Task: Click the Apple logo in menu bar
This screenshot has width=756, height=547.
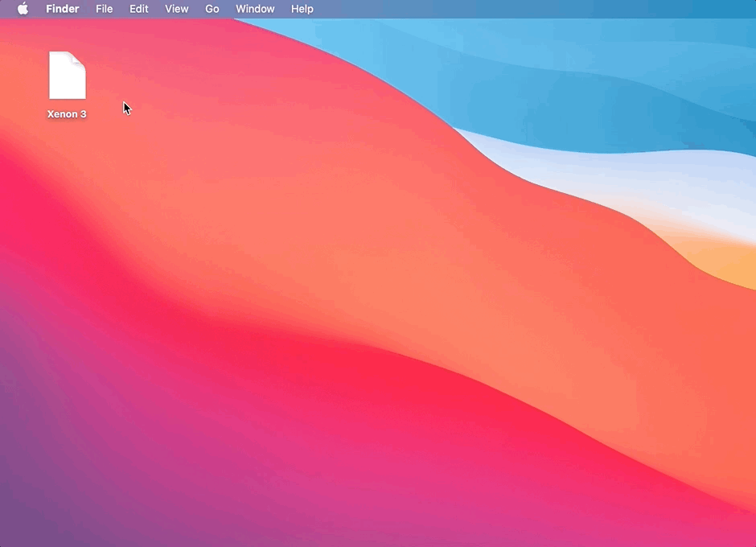Action: [23, 9]
